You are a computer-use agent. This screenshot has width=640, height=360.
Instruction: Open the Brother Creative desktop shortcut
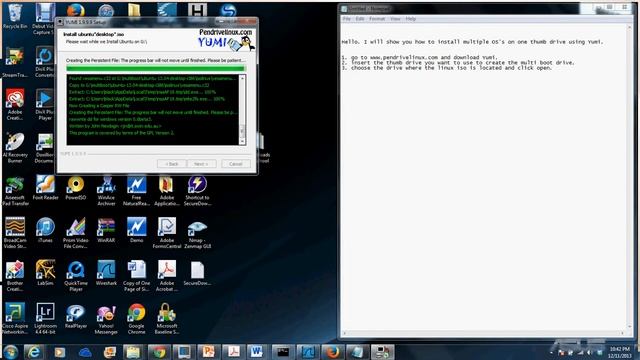coord(15,276)
